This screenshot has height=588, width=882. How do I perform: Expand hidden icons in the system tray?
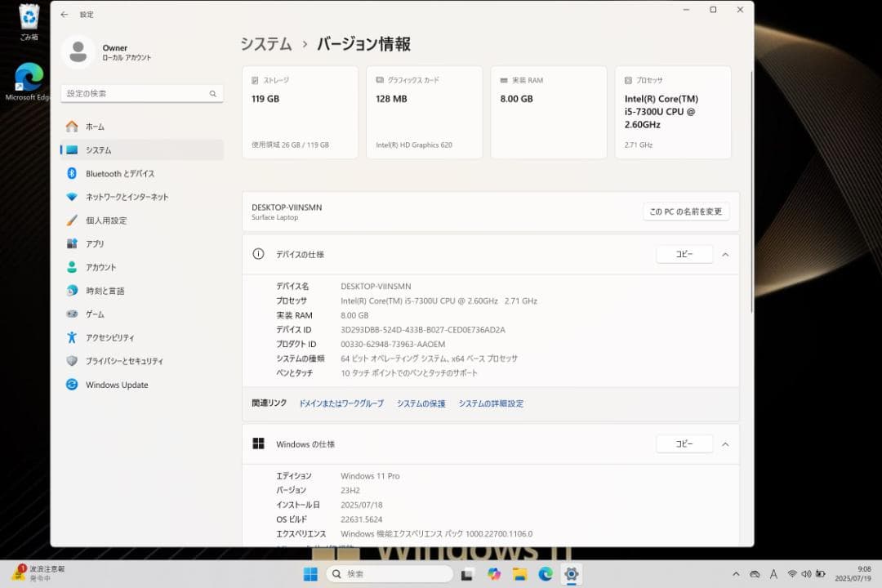click(x=736, y=573)
